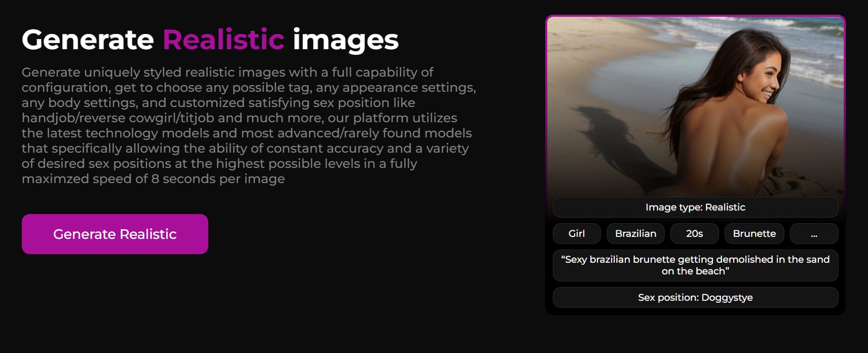Click the word Generate in the heading
The height and width of the screenshot is (353, 868).
click(x=88, y=40)
